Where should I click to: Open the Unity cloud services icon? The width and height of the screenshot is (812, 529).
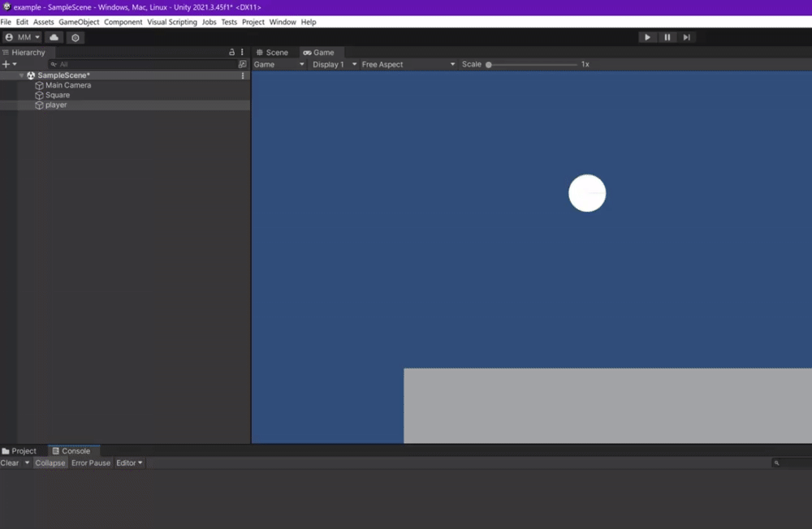click(x=54, y=37)
